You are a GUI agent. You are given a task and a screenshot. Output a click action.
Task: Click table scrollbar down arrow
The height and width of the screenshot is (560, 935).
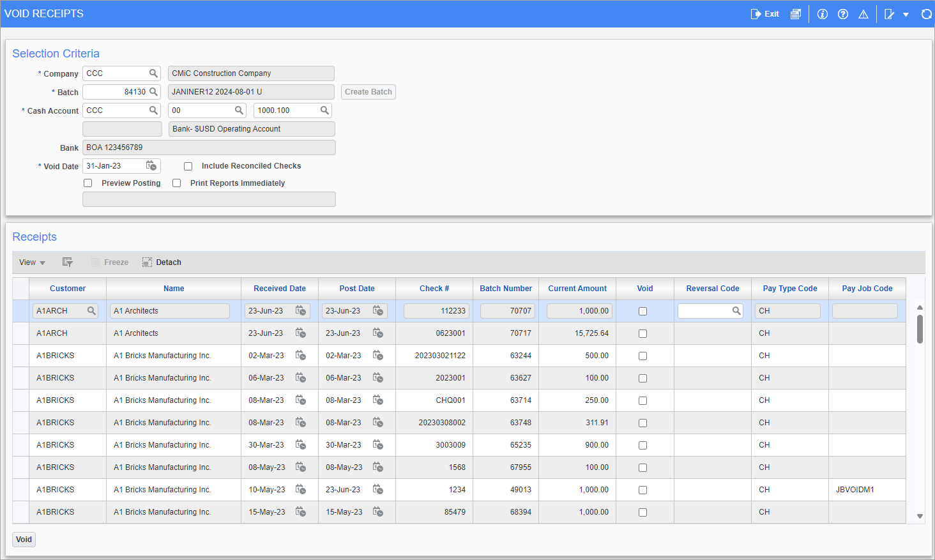click(920, 516)
